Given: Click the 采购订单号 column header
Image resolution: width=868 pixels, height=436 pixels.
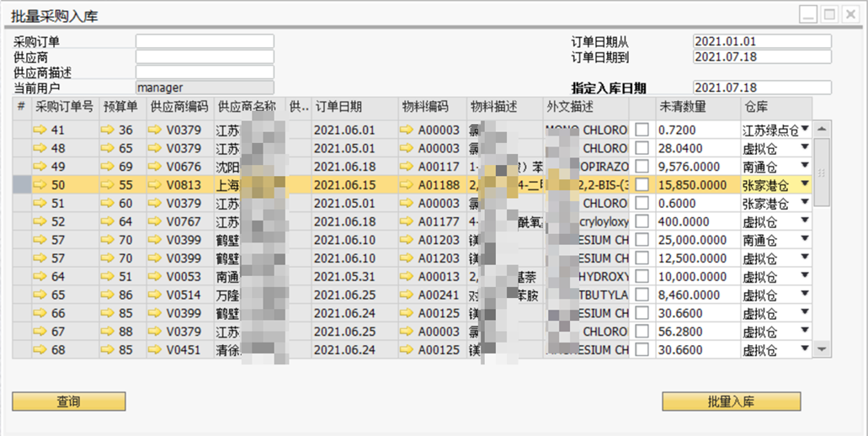Looking at the screenshot, I should [66, 108].
